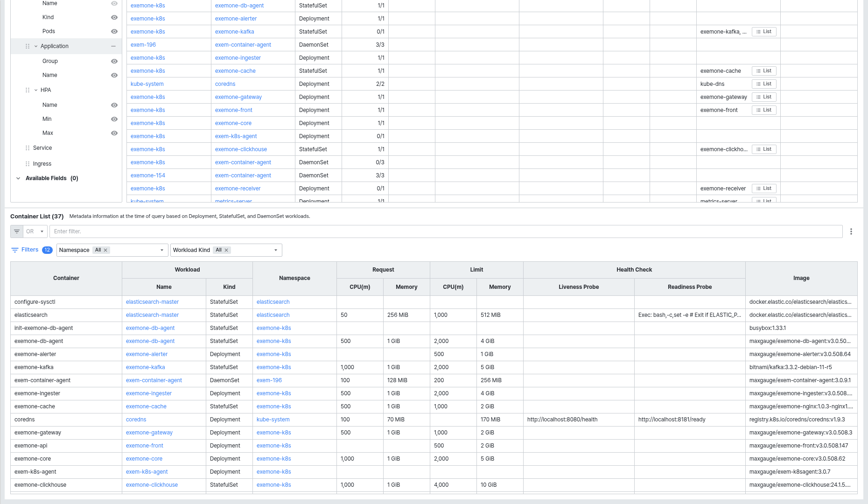Image resolution: width=868 pixels, height=504 pixels.
Task: Click the http://localhost:8181/ready readiness cell
Action: click(690, 420)
